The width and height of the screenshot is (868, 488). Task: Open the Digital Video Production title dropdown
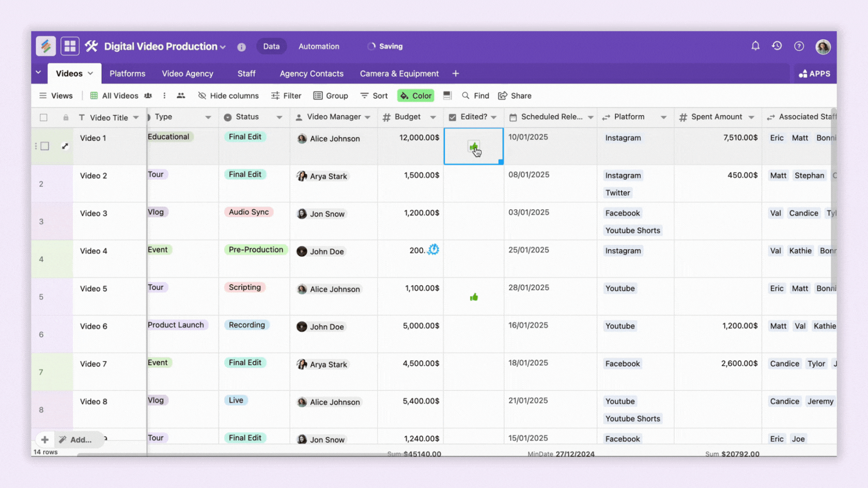223,47
